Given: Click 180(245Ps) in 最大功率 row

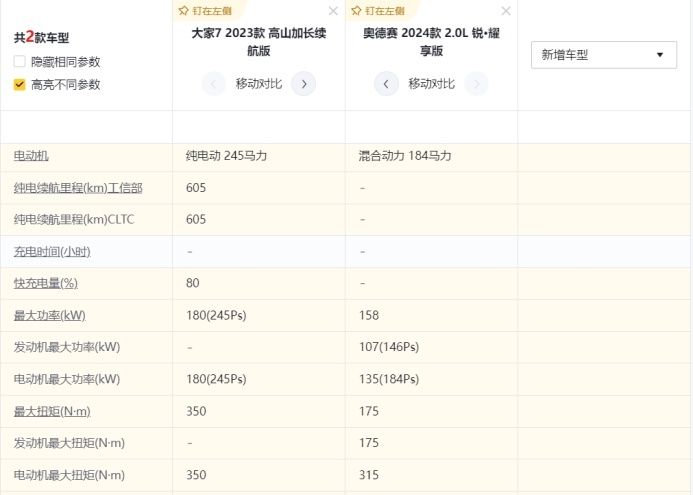Looking at the screenshot, I should click(x=216, y=315).
